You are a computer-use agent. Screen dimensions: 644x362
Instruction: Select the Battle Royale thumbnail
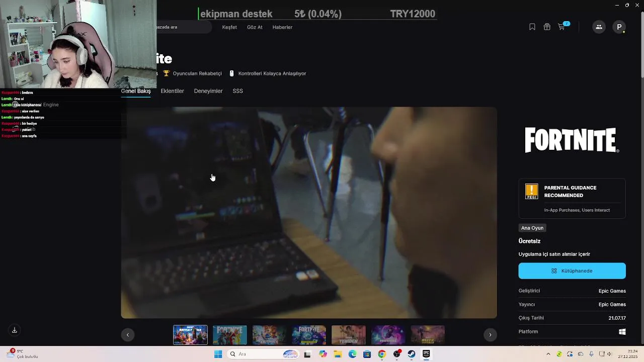pos(191,335)
